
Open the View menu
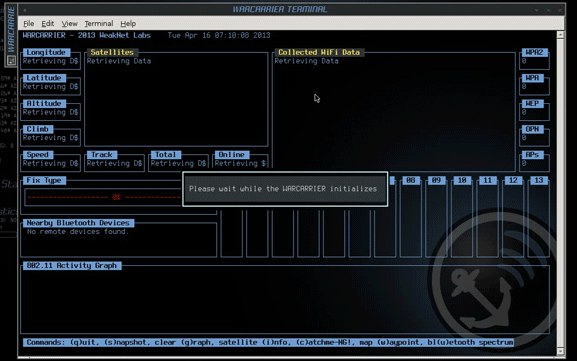(x=69, y=24)
